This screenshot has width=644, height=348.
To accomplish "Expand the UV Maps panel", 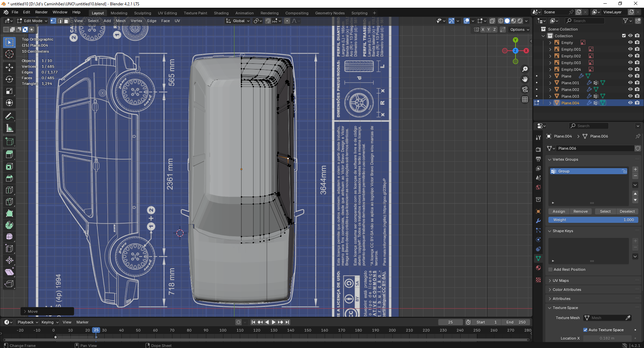I will click(560, 281).
